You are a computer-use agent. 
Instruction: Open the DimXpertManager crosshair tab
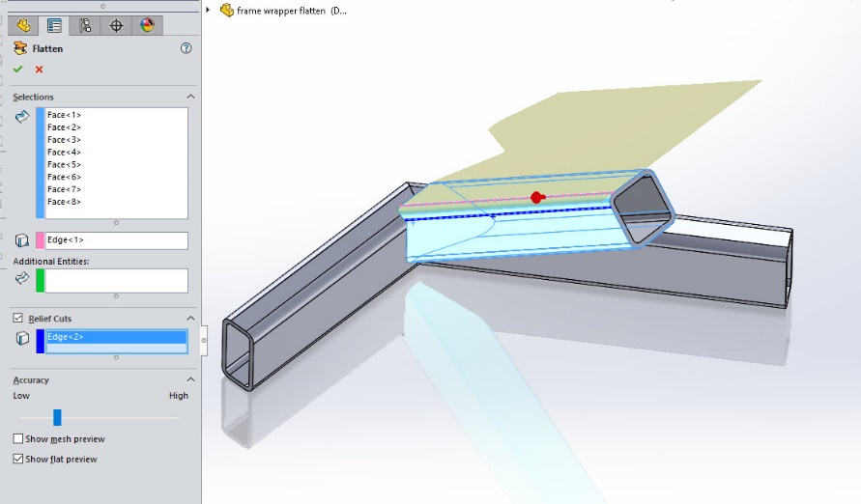coord(116,25)
